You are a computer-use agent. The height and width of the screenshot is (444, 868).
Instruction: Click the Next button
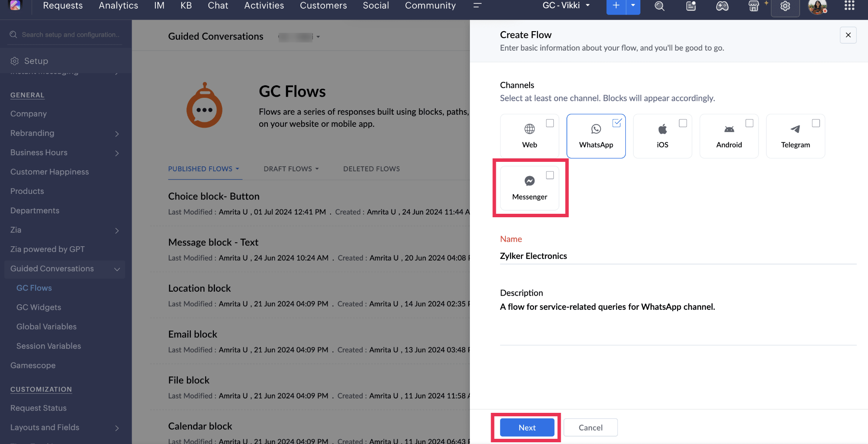click(527, 428)
